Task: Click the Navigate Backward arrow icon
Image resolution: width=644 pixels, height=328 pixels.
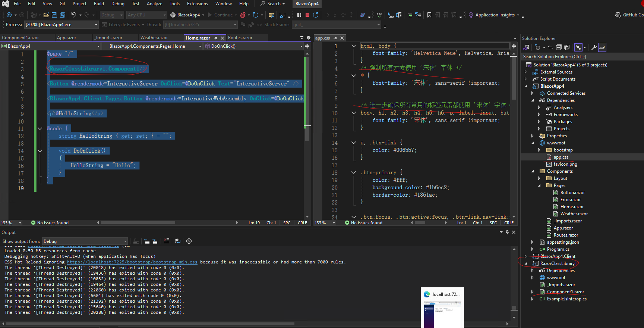Action: coord(9,15)
